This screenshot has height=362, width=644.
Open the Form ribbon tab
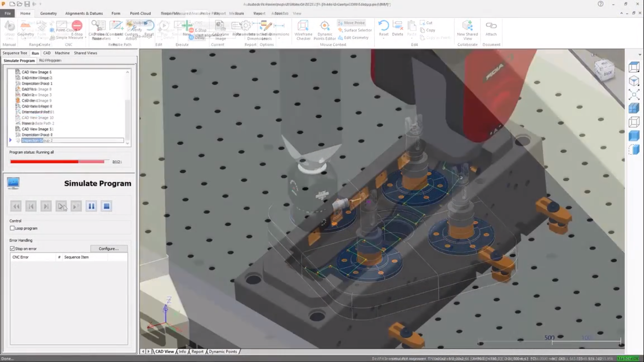coord(116,13)
